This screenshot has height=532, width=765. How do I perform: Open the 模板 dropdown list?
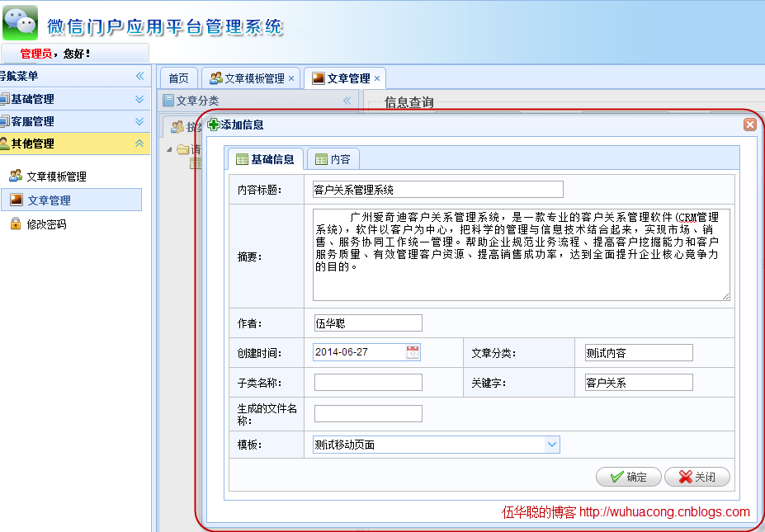[x=552, y=445]
